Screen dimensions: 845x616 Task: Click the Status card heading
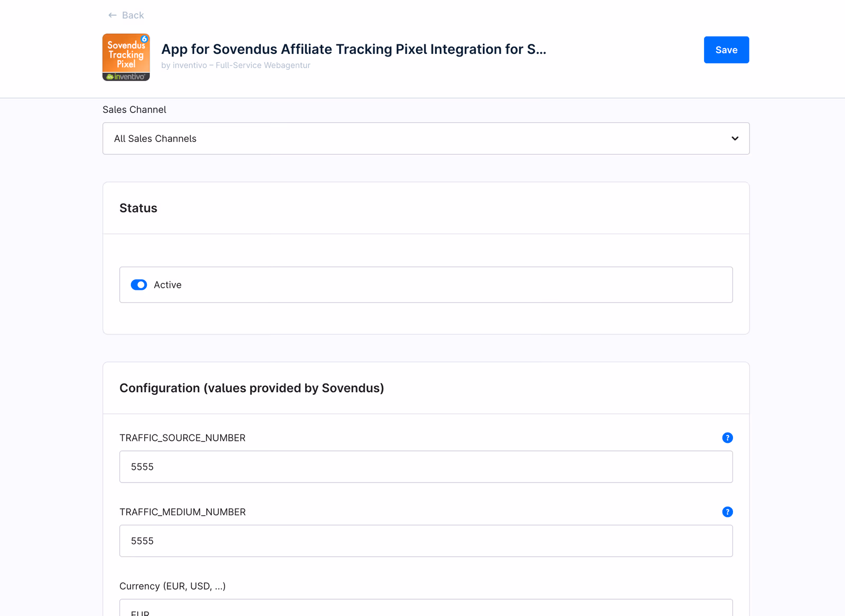point(138,208)
